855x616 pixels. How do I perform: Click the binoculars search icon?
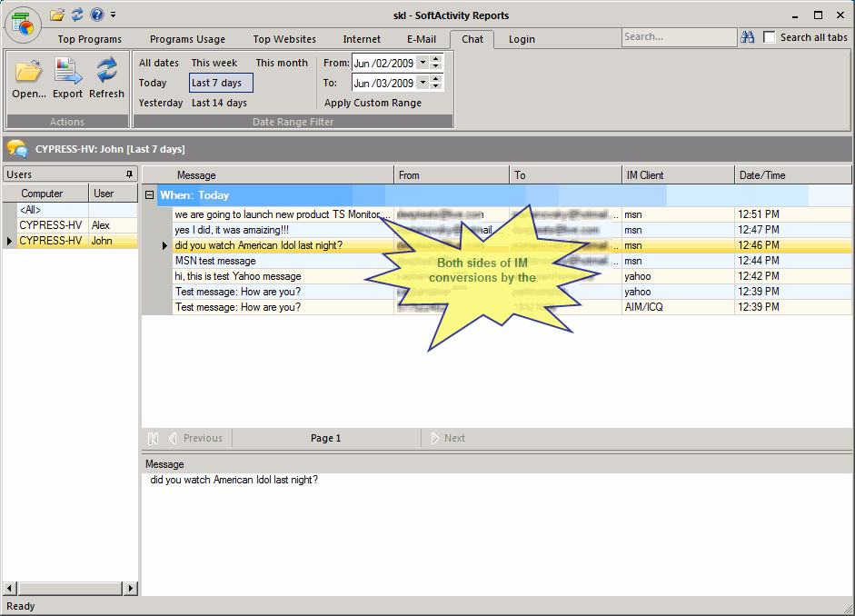[748, 37]
